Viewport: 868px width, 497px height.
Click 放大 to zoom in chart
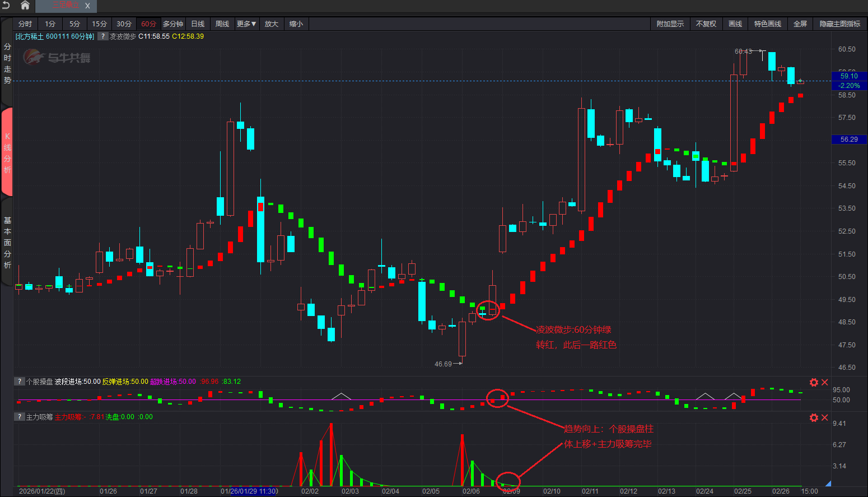click(x=272, y=24)
